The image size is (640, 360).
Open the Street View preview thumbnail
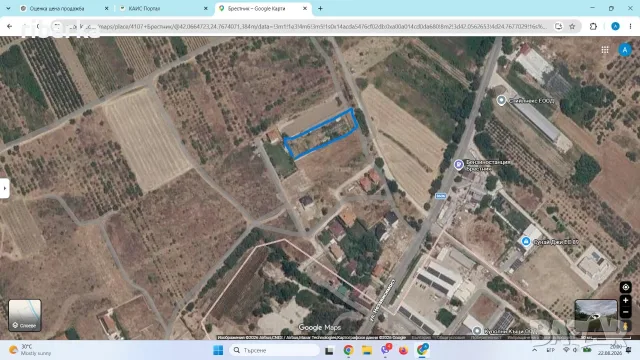(x=596, y=315)
